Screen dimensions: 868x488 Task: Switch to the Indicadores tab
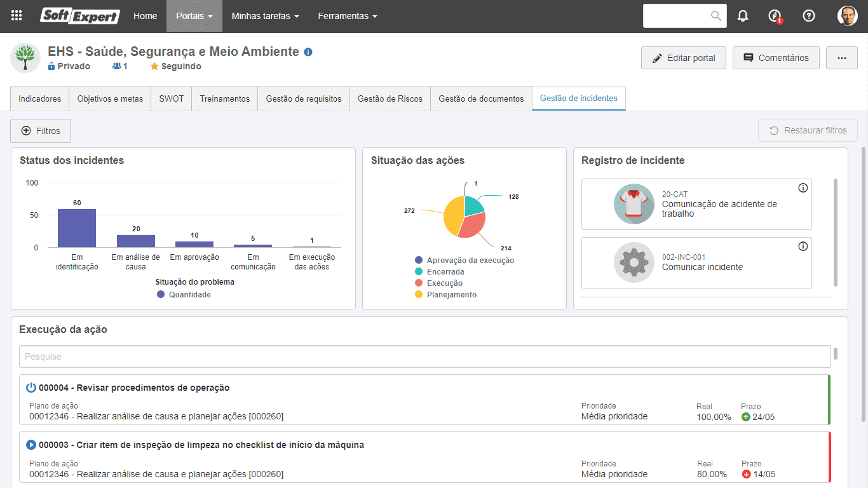point(39,98)
